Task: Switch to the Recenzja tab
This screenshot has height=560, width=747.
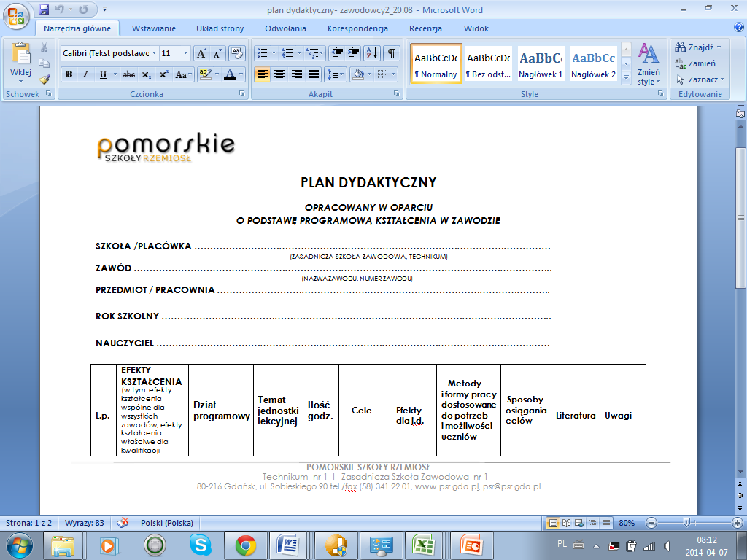Action: [x=425, y=28]
